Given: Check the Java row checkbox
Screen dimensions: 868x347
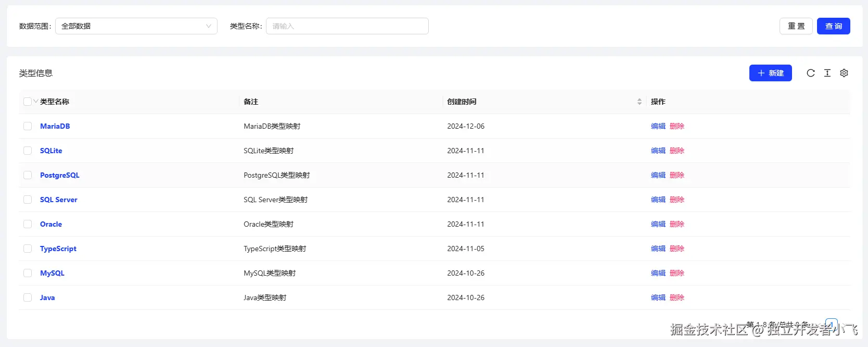Looking at the screenshot, I should [28, 298].
